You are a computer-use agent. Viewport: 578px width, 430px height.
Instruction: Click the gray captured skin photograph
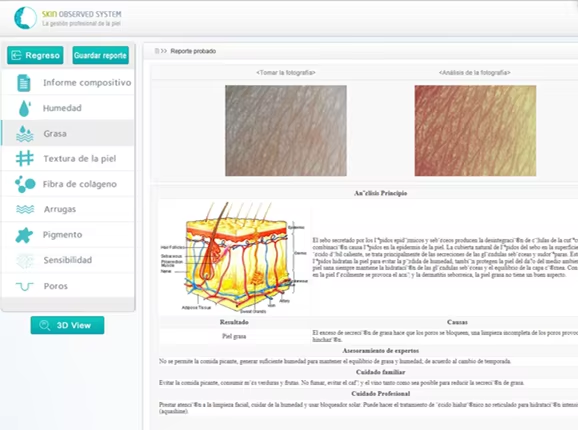pos(286,130)
